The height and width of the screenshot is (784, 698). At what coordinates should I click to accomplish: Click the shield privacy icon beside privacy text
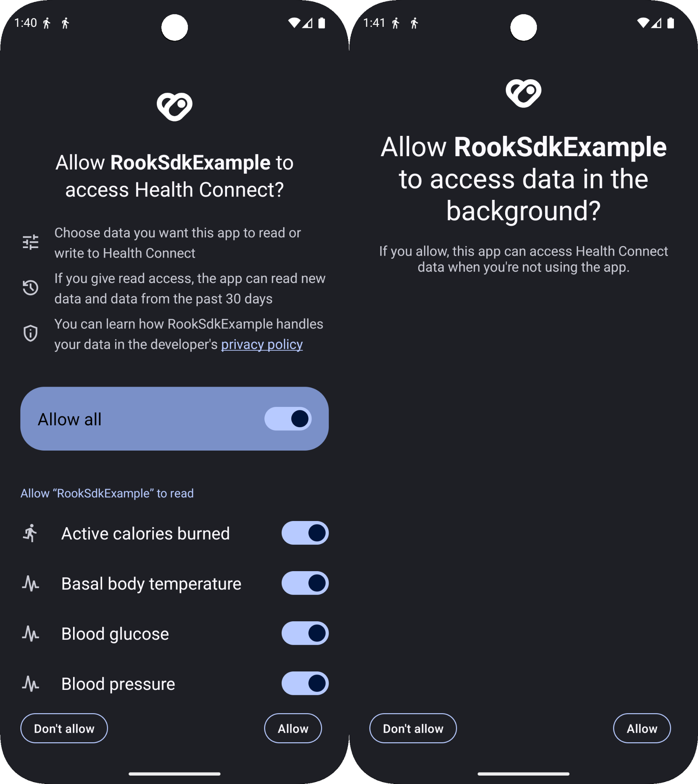point(31,333)
